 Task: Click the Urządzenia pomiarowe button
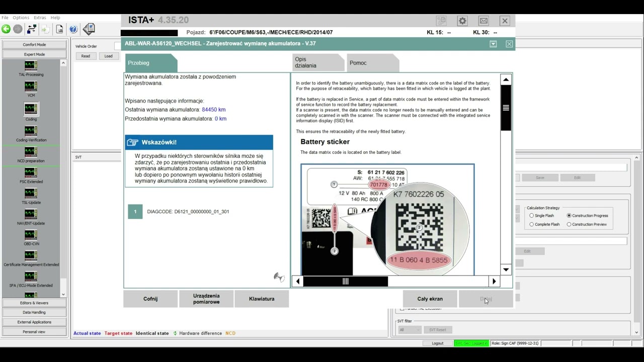pyautogui.click(x=206, y=299)
